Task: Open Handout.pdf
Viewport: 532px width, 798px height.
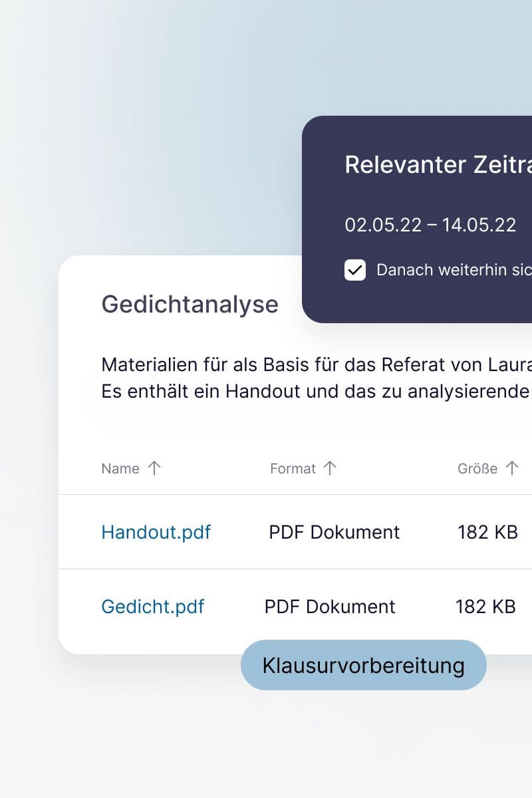Action: pyautogui.click(x=156, y=532)
